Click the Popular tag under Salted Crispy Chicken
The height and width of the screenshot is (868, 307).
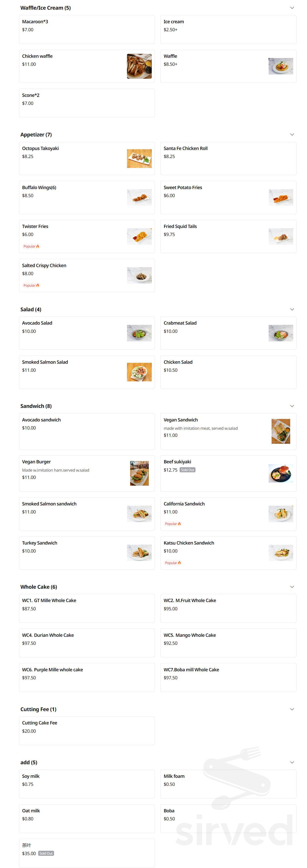point(31,285)
